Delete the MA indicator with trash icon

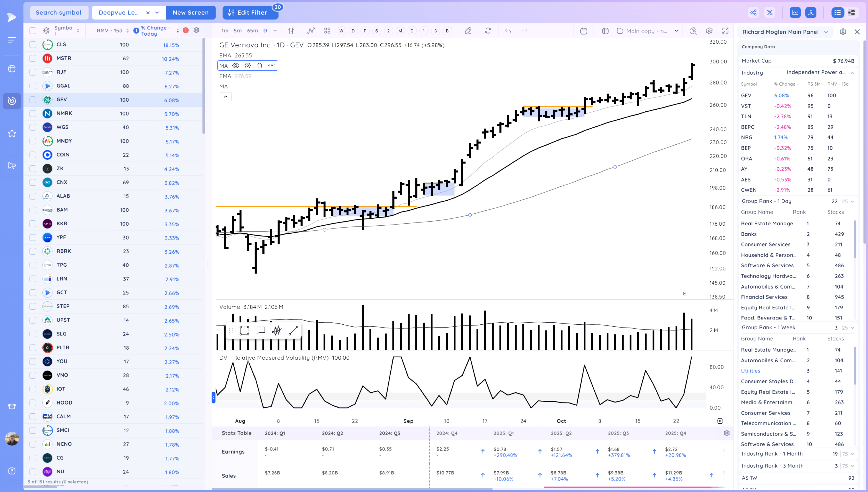click(260, 66)
